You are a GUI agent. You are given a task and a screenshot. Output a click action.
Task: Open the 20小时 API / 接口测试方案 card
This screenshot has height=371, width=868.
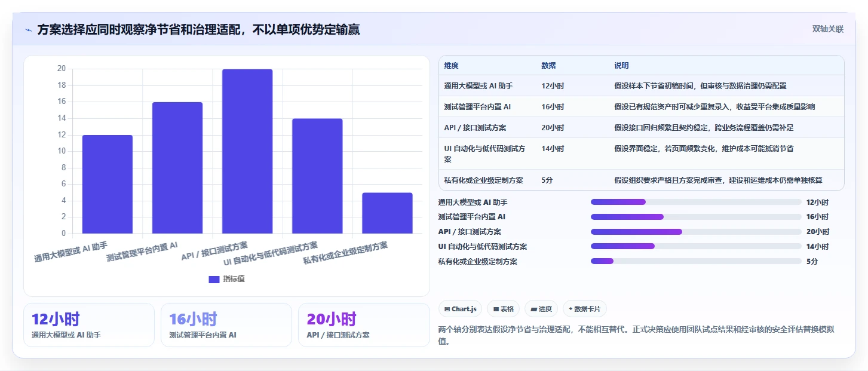click(364, 325)
